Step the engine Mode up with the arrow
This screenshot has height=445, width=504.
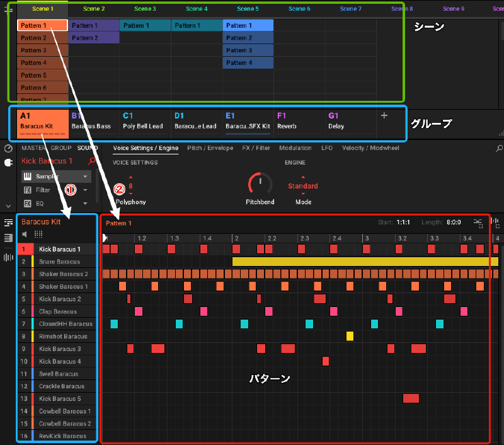(x=303, y=178)
